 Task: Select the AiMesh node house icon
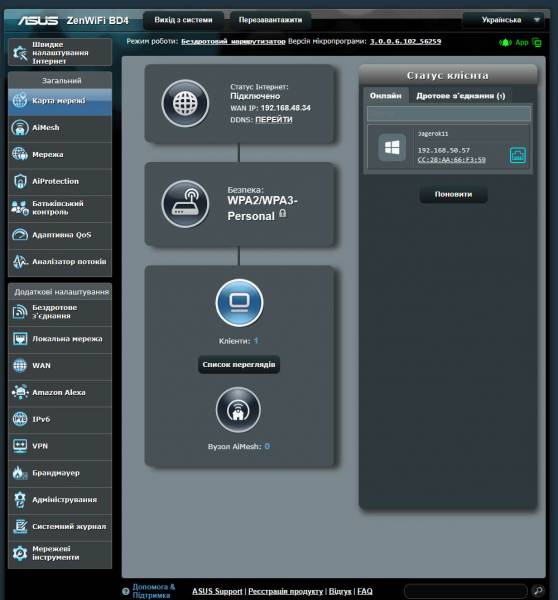point(238,410)
